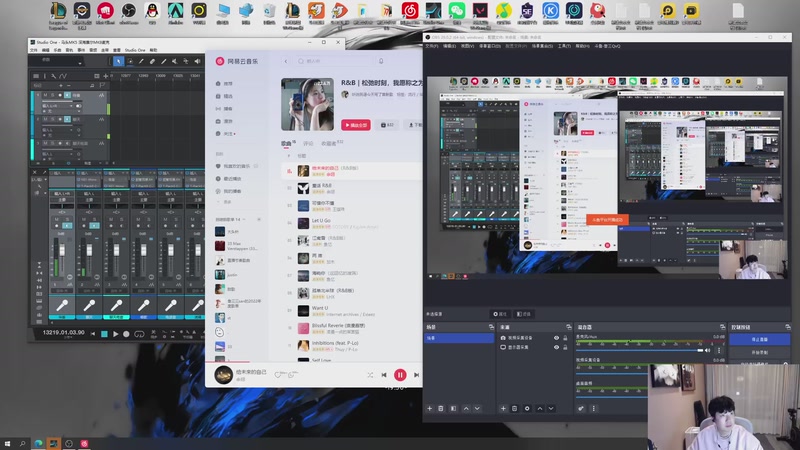The height and width of the screenshot is (450, 800).
Task: Adjust the first mixer channel fader
Action: point(62,250)
